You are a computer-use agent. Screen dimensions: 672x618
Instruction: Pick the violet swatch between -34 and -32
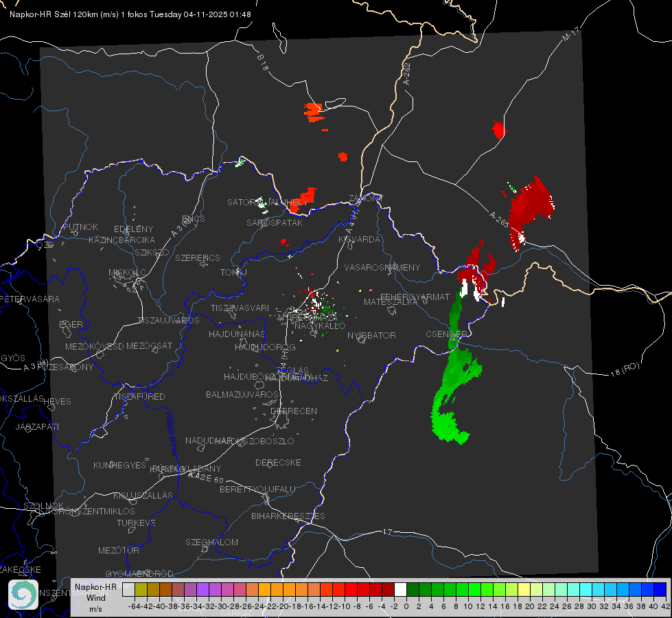pyautogui.click(x=202, y=589)
